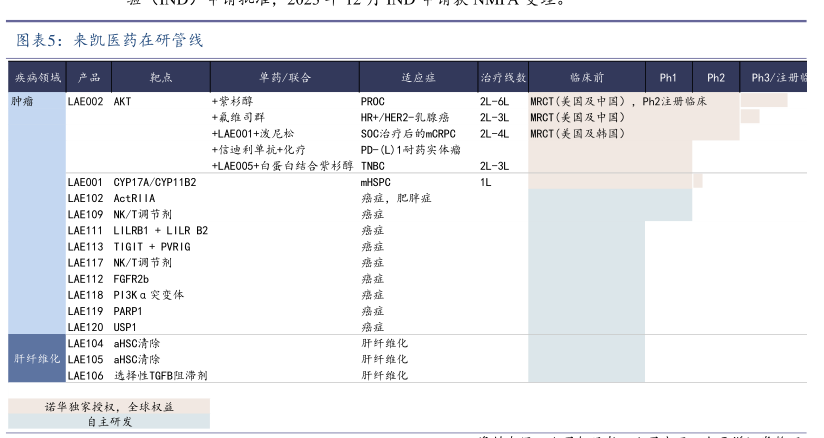Select the 适应症 column header

click(x=415, y=77)
